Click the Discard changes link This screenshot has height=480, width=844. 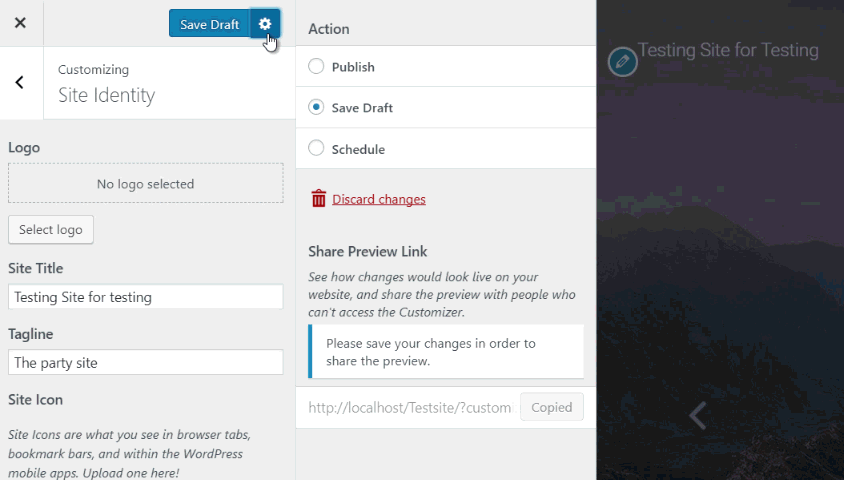379,199
